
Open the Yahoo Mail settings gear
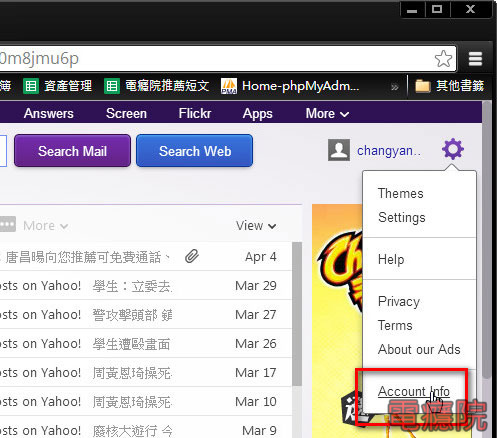point(453,149)
